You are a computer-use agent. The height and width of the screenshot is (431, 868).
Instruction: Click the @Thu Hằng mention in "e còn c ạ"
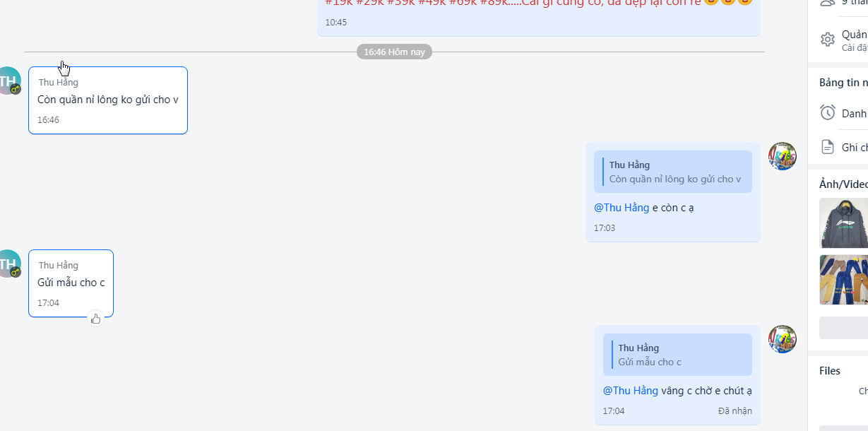coord(622,208)
